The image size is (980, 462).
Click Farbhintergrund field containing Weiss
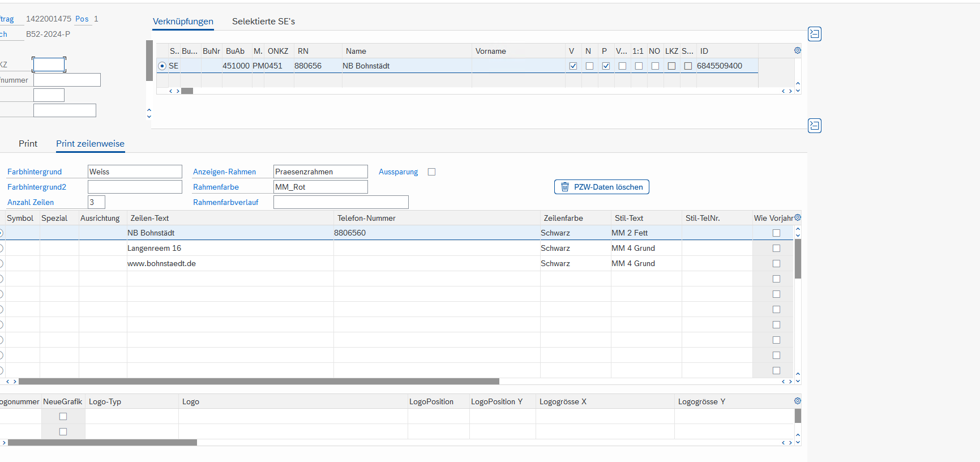coord(135,172)
